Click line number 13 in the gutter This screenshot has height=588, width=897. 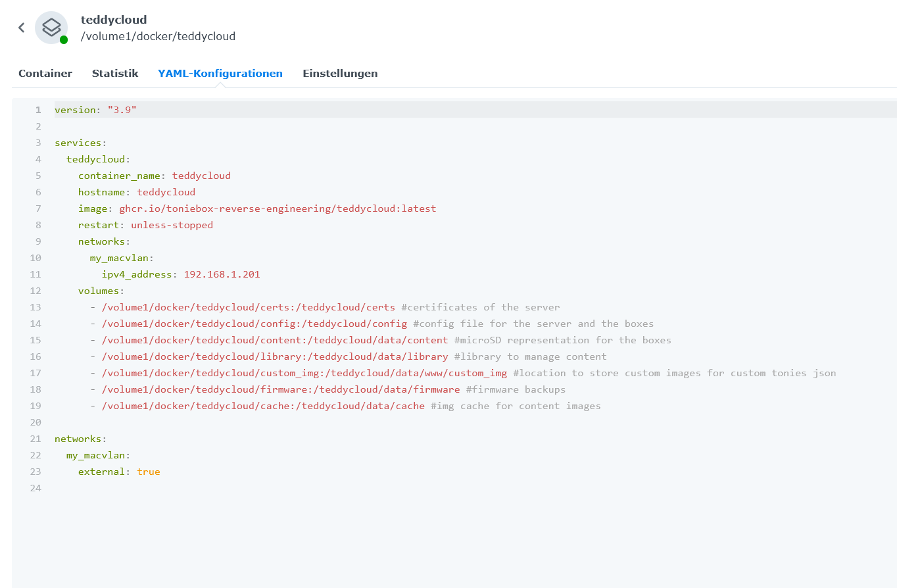pos(35,307)
